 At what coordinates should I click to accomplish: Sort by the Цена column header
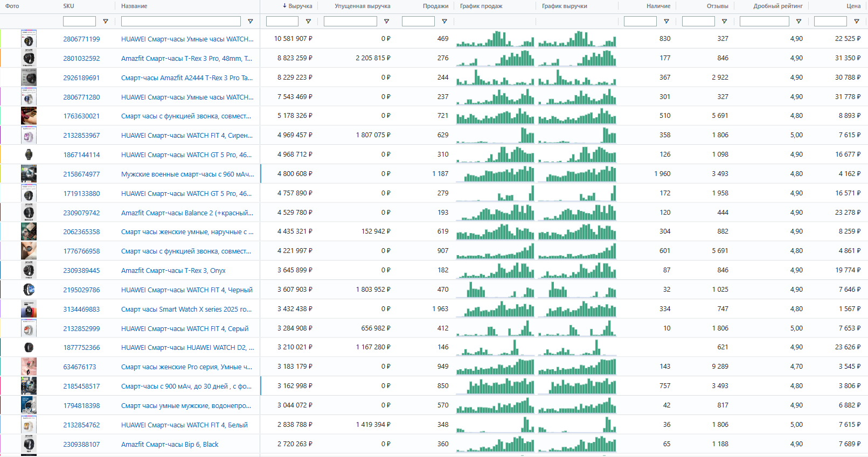pos(853,6)
